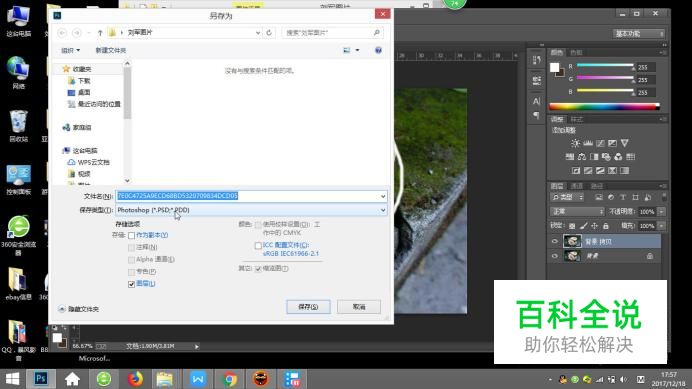The height and width of the screenshot is (389, 692).
Task: Uncheck the 图层(L) layers checkbox
Action: [132, 284]
